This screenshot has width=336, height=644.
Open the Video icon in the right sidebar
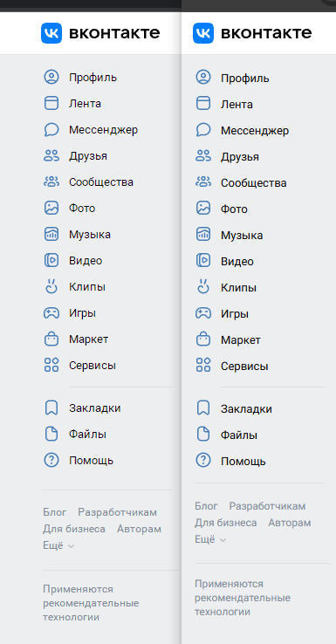(203, 261)
